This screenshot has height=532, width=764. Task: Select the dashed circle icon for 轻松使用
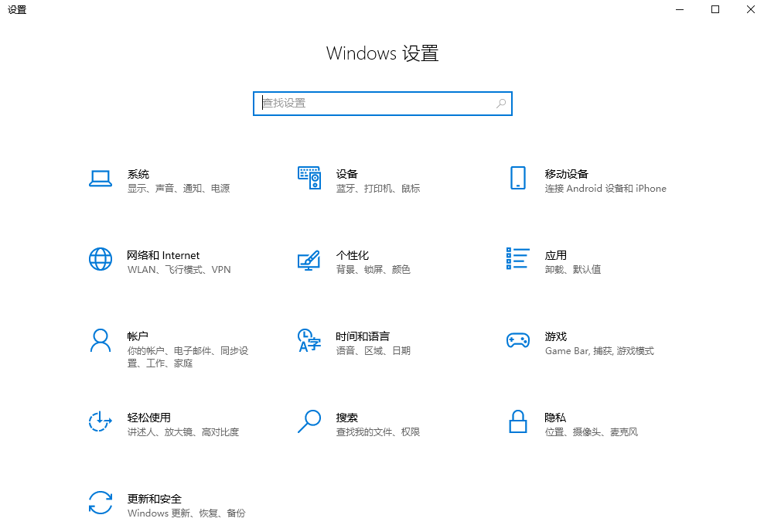(x=101, y=421)
